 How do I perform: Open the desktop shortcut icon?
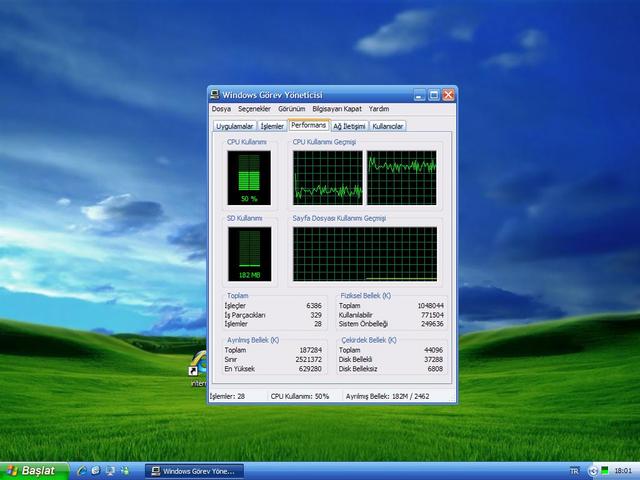(197, 367)
